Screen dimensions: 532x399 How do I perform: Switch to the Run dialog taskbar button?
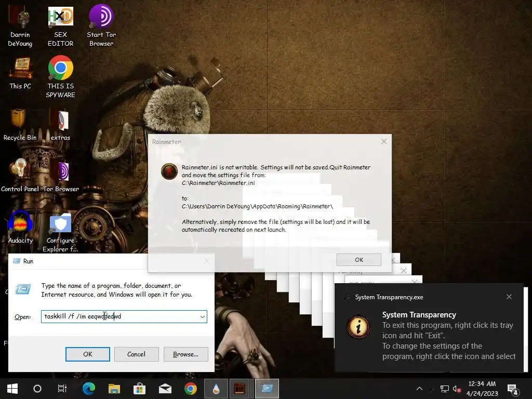click(267, 389)
